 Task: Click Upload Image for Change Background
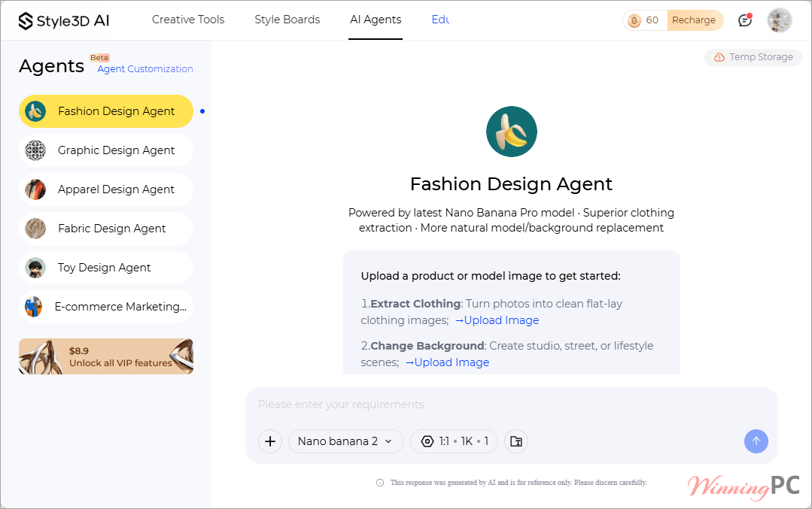click(448, 362)
